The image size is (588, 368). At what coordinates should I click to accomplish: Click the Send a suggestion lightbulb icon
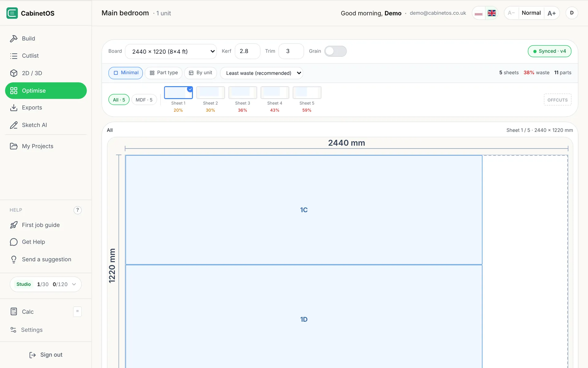pyautogui.click(x=14, y=259)
